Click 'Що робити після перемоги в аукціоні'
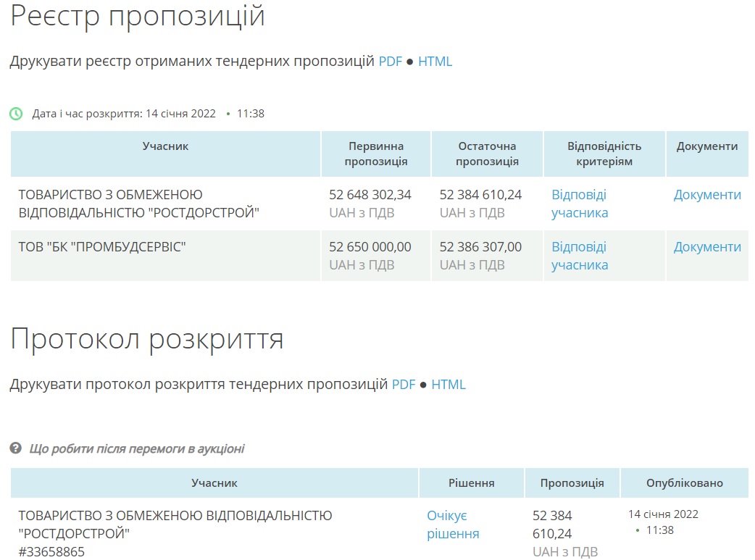The image size is (755, 560). 136,449
